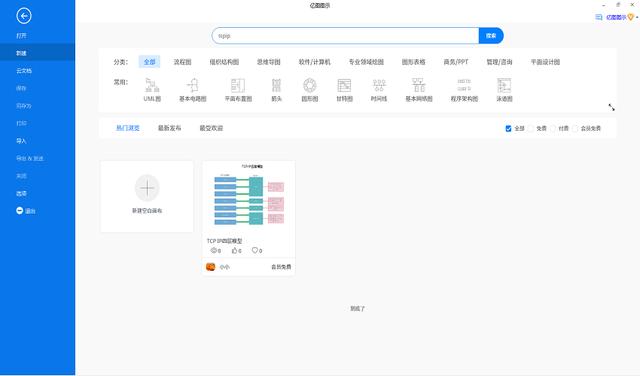Select the 管理/咨询 category

[499, 62]
